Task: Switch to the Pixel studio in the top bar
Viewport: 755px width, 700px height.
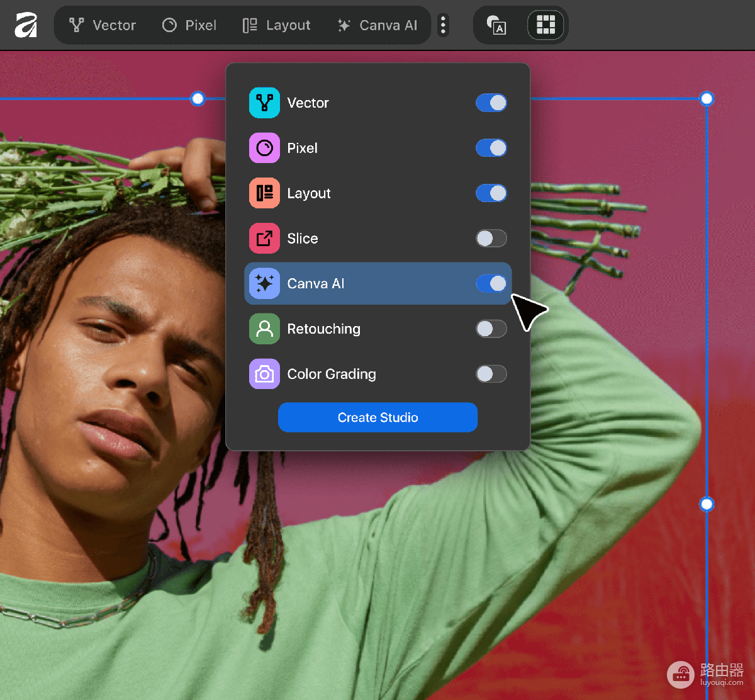Action: (x=189, y=25)
